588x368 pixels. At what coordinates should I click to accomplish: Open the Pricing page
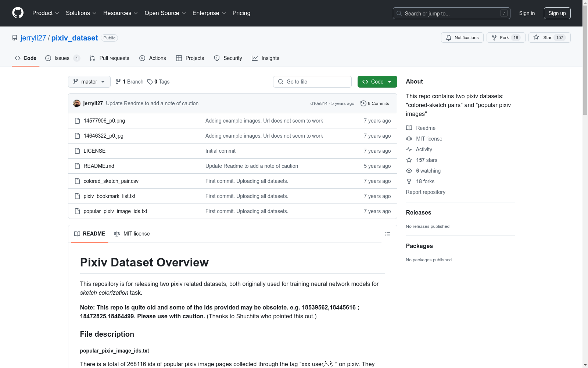(x=241, y=13)
